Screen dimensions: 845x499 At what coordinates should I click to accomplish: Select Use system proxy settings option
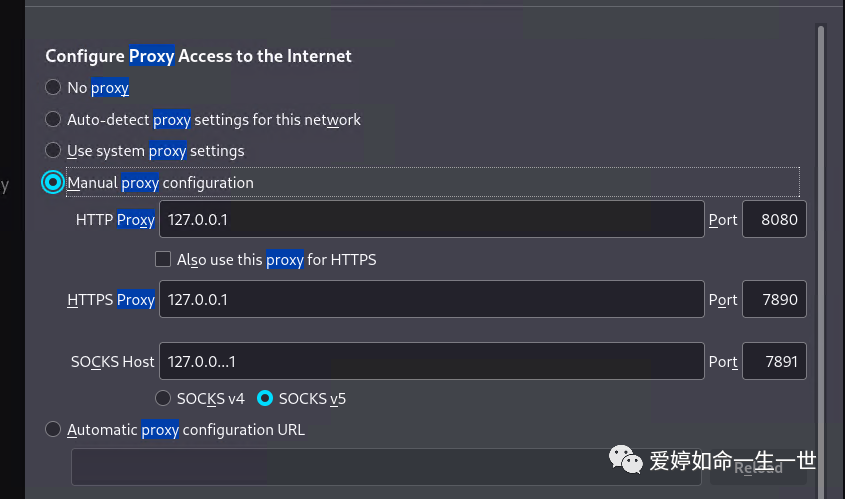[53, 150]
